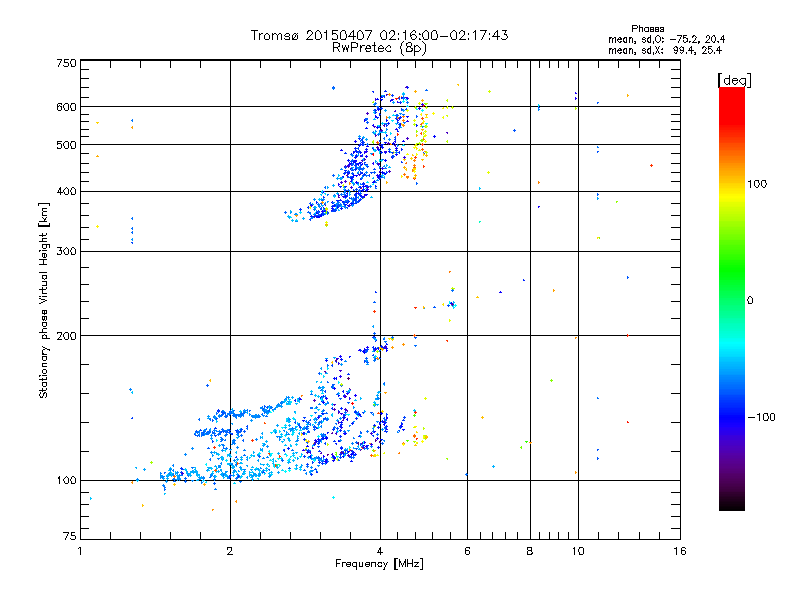Viewport: 800px width, 600px height.
Task: Click the 'mean, sd,X: 99.4, 25.4' line
Action: pos(665,50)
